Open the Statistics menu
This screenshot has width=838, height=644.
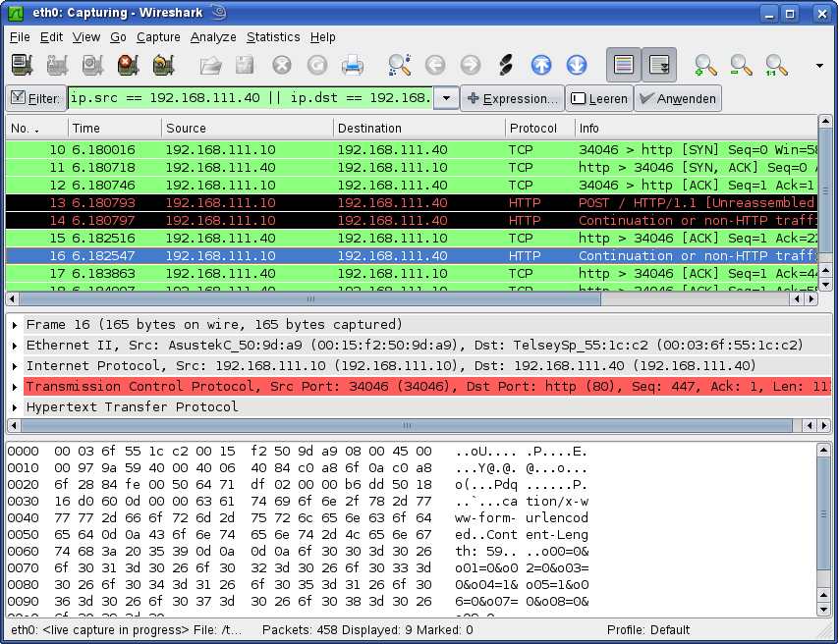(x=273, y=37)
